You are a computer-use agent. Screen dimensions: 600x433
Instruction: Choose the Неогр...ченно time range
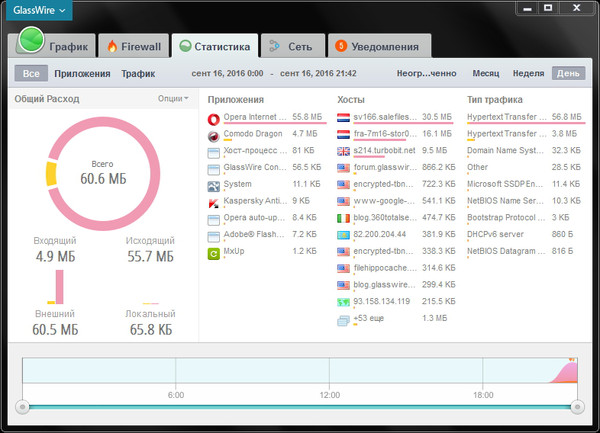426,73
